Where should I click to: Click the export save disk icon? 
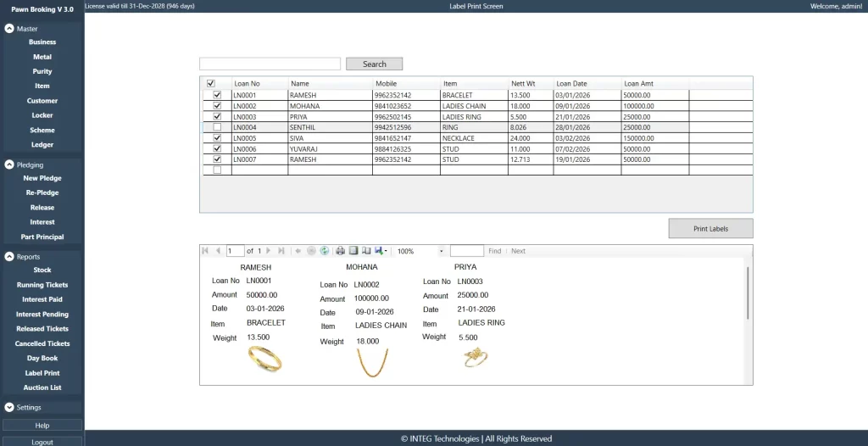(x=379, y=251)
